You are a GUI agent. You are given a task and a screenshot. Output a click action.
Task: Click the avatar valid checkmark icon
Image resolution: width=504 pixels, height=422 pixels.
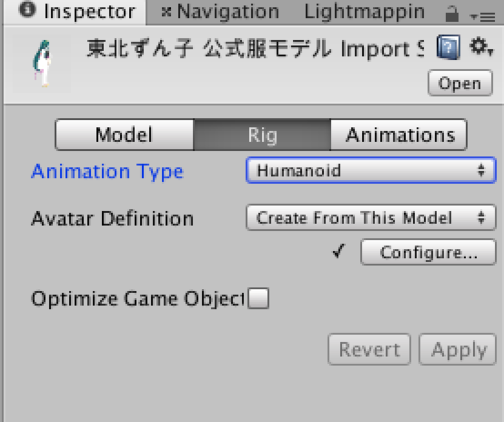pos(338,252)
